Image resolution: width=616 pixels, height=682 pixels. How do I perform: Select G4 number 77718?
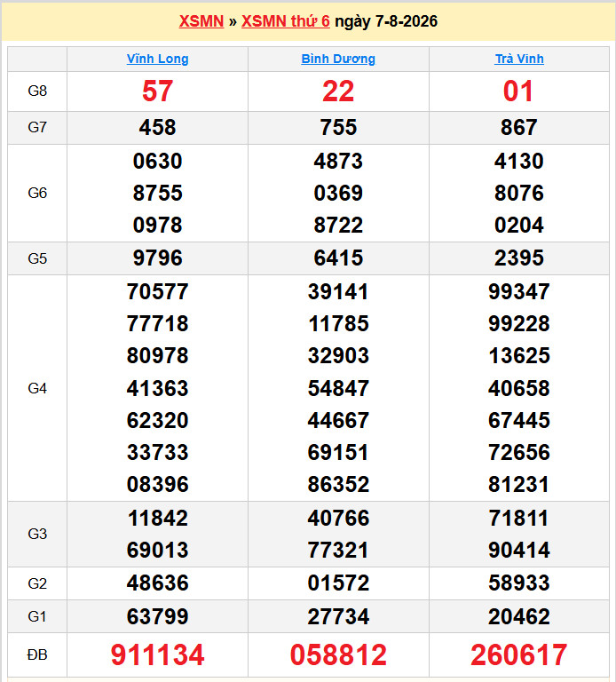pyautogui.click(x=157, y=323)
